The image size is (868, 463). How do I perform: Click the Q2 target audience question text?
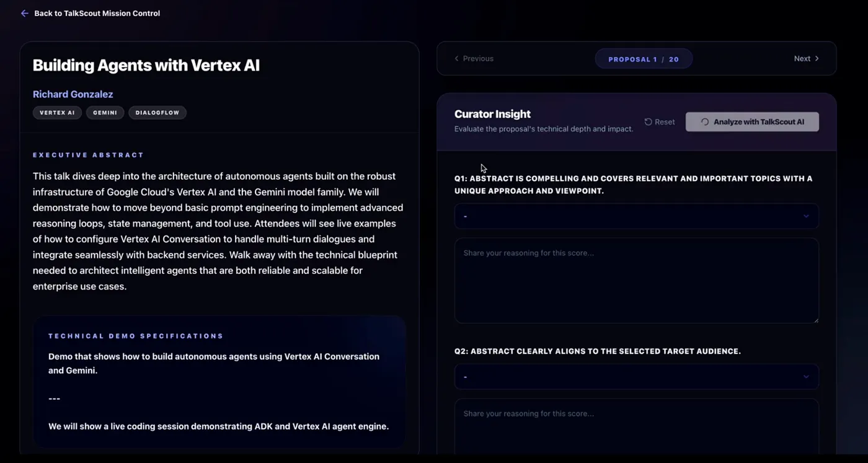point(597,351)
